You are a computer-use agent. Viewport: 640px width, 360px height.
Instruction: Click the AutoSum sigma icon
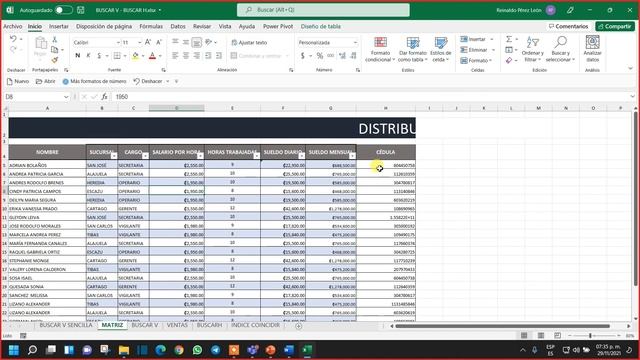coord(509,39)
